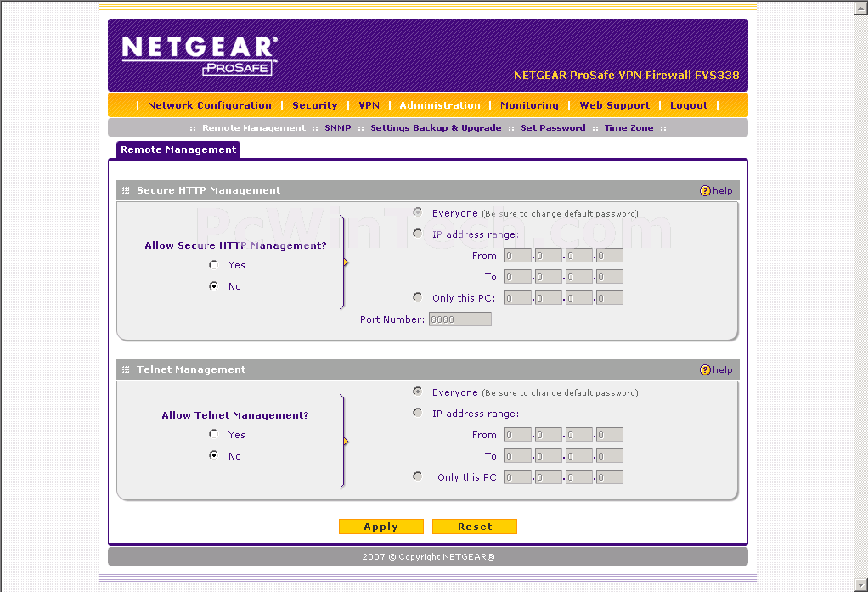Click fourth octet of Telnet To address
868x592 pixels.
[610, 456]
